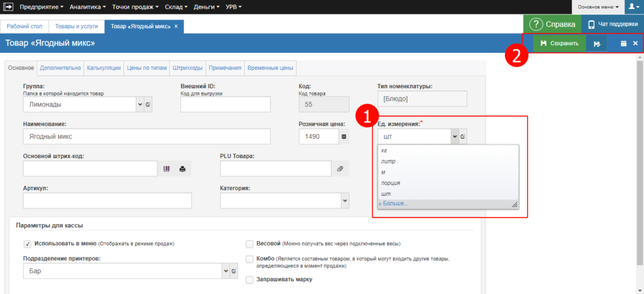Click the paperclip icon beside PLU Товара
Screen dimensions: 644x294
pos(340,169)
